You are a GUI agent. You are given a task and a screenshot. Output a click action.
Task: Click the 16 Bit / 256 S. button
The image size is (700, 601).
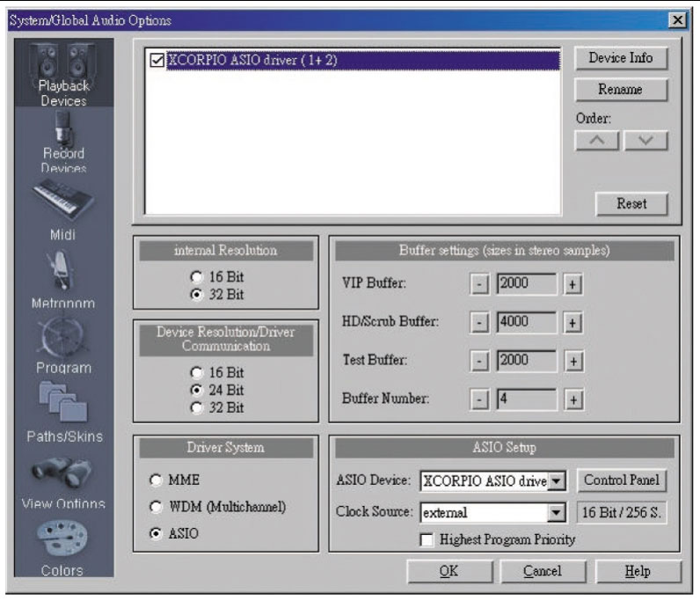coord(622,512)
